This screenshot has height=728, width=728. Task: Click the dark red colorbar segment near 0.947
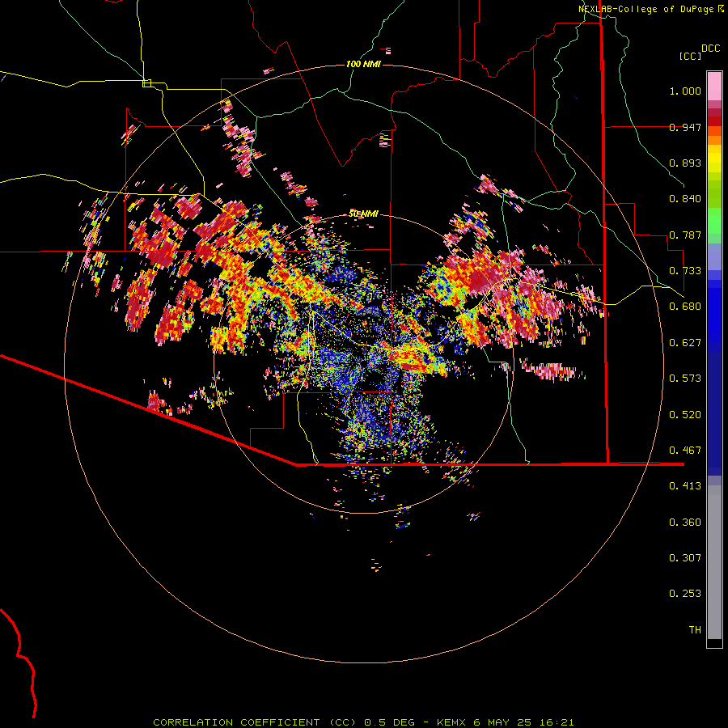click(714, 121)
